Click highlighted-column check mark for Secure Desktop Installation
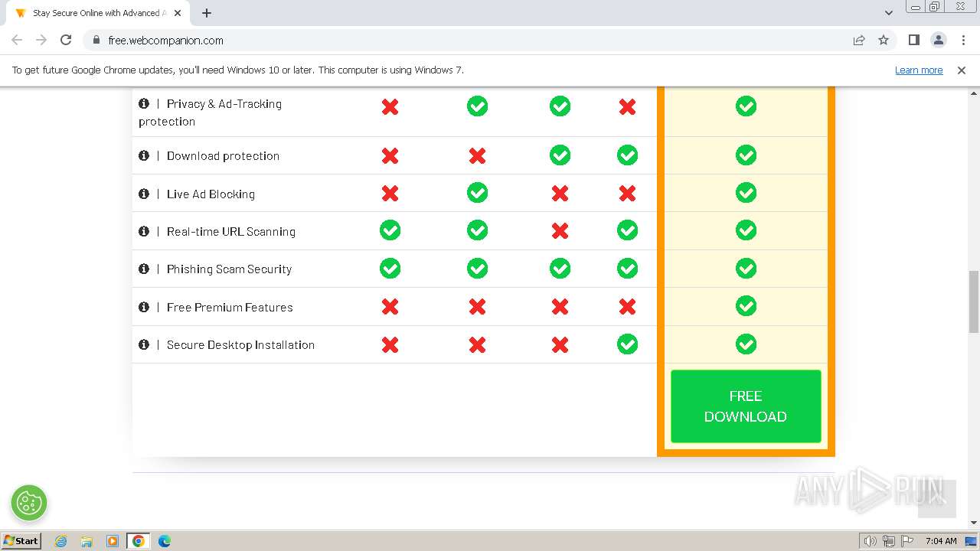Screen dimensions: 980x551 [x=746, y=344]
